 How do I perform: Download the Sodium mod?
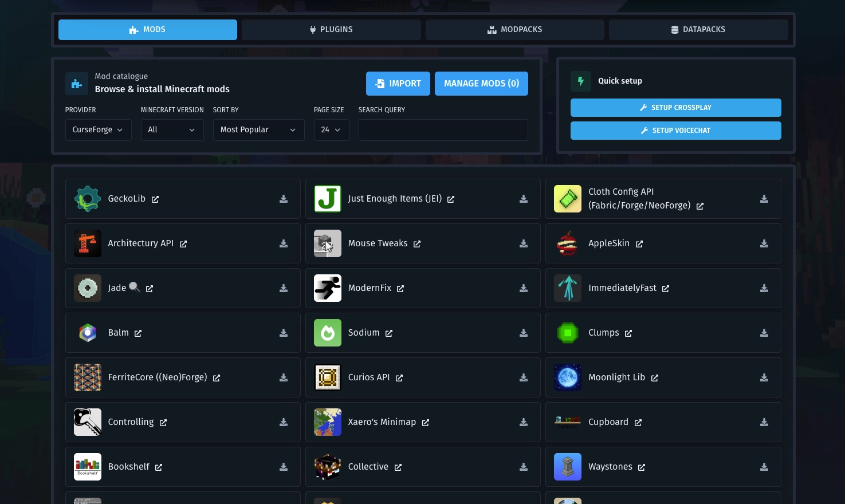(x=524, y=333)
